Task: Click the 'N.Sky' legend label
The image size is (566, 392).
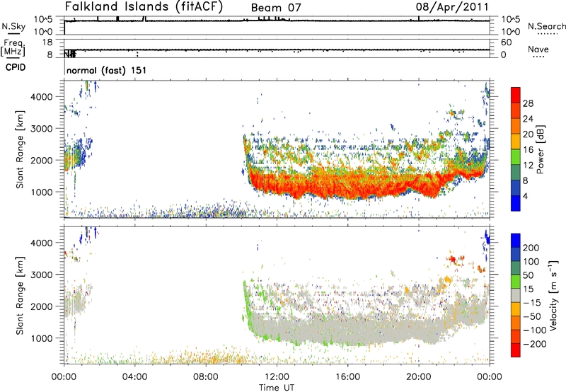Action: [13, 26]
